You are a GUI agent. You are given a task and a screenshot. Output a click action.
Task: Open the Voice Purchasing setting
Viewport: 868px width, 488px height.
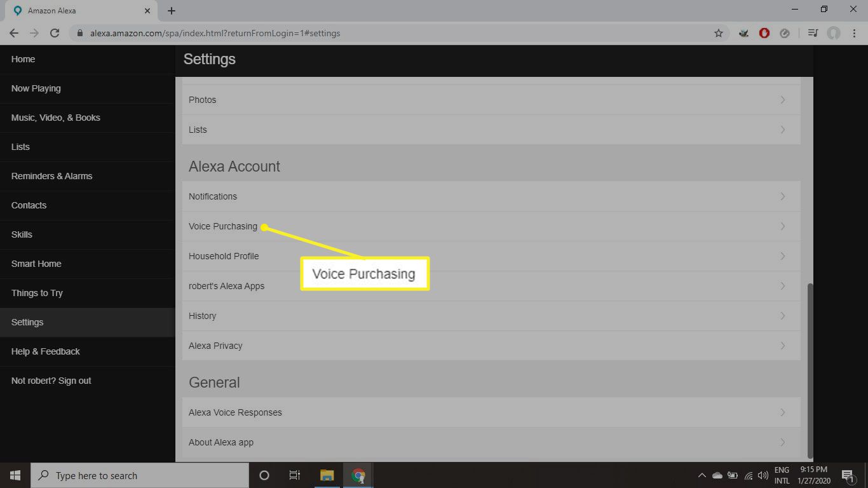click(x=491, y=226)
